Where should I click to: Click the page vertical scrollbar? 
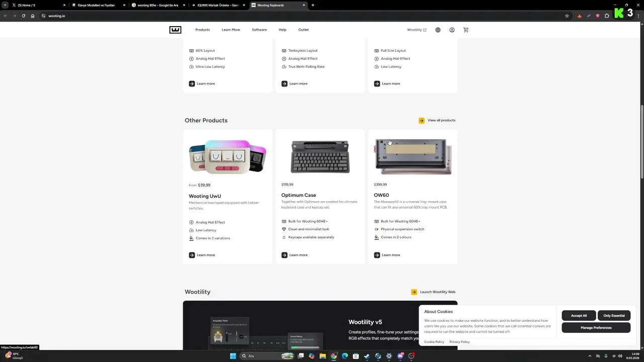pyautogui.click(x=641, y=141)
